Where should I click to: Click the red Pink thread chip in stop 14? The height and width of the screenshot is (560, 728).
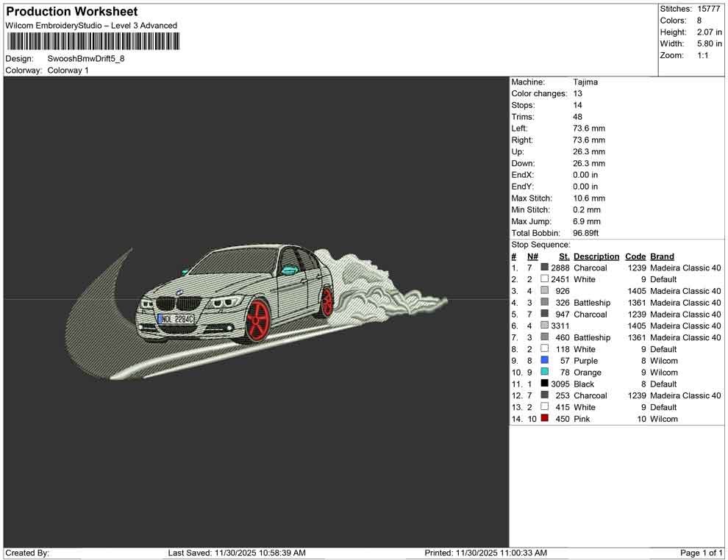tap(545, 418)
